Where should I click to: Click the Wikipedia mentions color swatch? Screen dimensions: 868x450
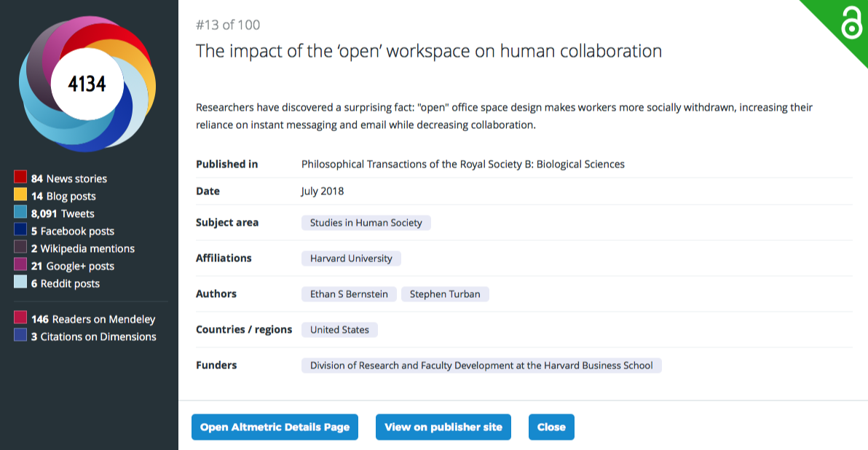click(x=20, y=247)
